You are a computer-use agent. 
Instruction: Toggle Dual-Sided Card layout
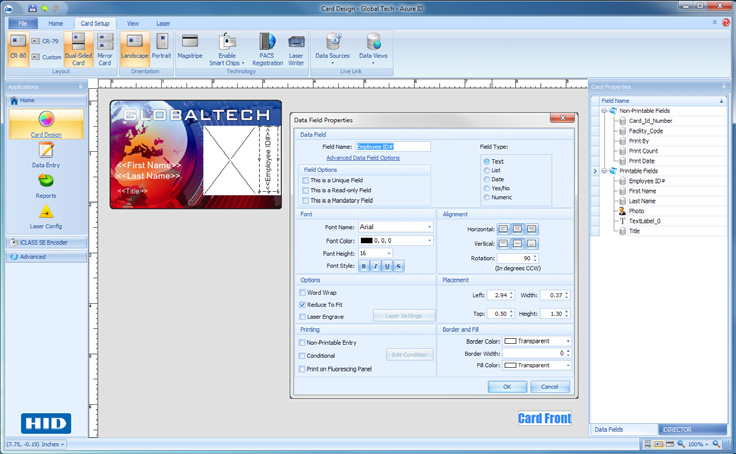(x=80, y=48)
